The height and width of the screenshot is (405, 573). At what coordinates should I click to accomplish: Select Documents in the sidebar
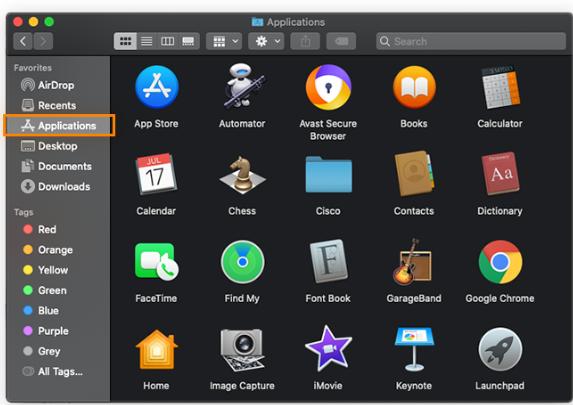coord(58,166)
